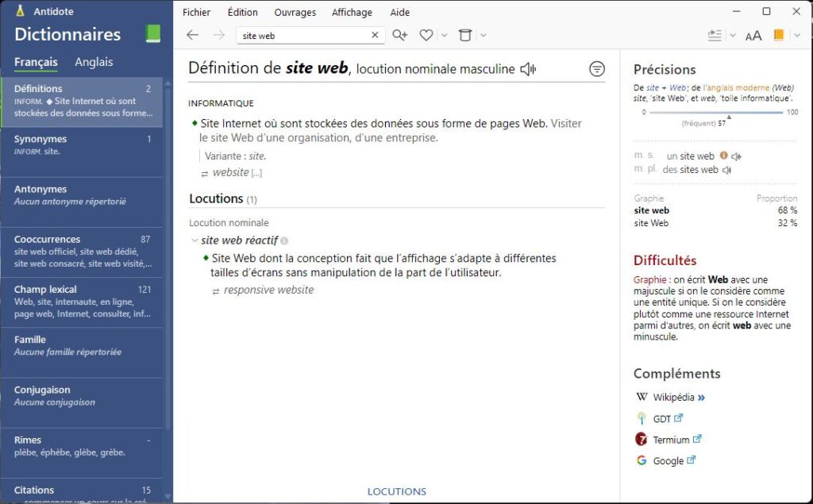813x504 pixels.
Task: Click the 'Web' link in etymology
Action: point(677,87)
